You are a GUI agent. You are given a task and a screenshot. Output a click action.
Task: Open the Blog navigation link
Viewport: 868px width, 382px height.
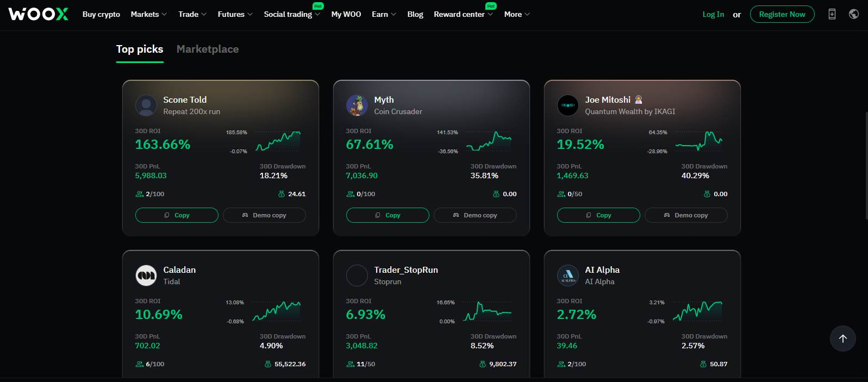coord(415,14)
